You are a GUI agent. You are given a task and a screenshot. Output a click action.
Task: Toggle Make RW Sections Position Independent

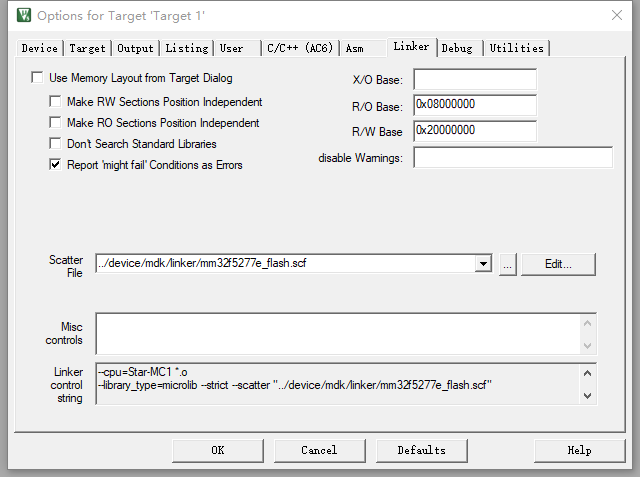click(x=55, y=101)
